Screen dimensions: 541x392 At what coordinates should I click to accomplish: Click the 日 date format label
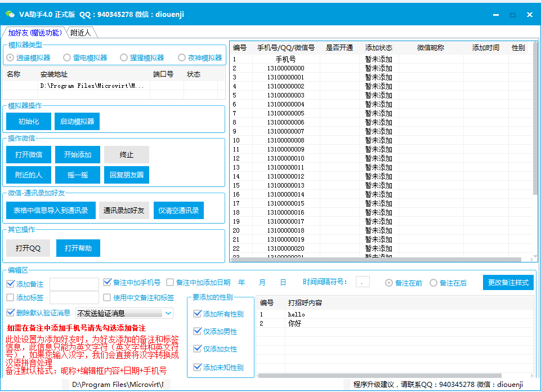[283, 282]
